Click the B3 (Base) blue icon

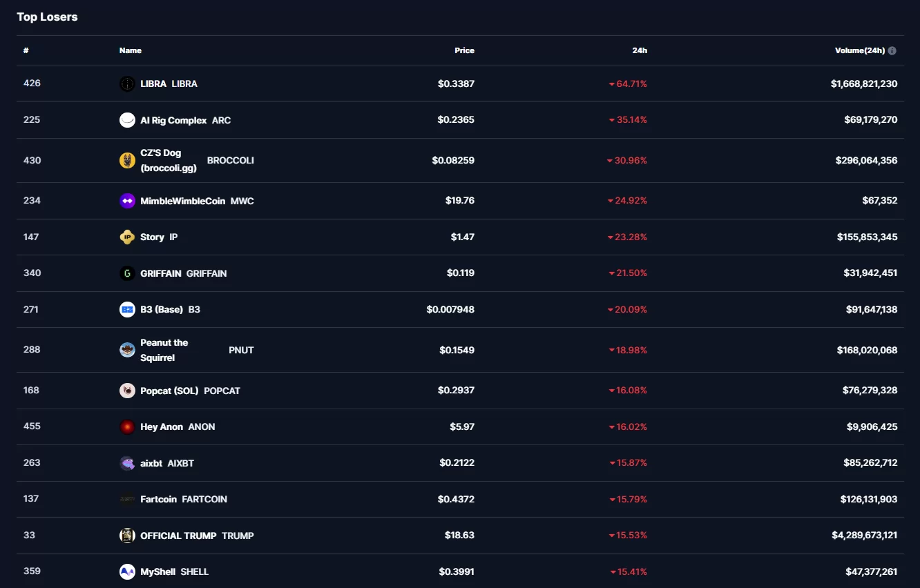(127, 310)
